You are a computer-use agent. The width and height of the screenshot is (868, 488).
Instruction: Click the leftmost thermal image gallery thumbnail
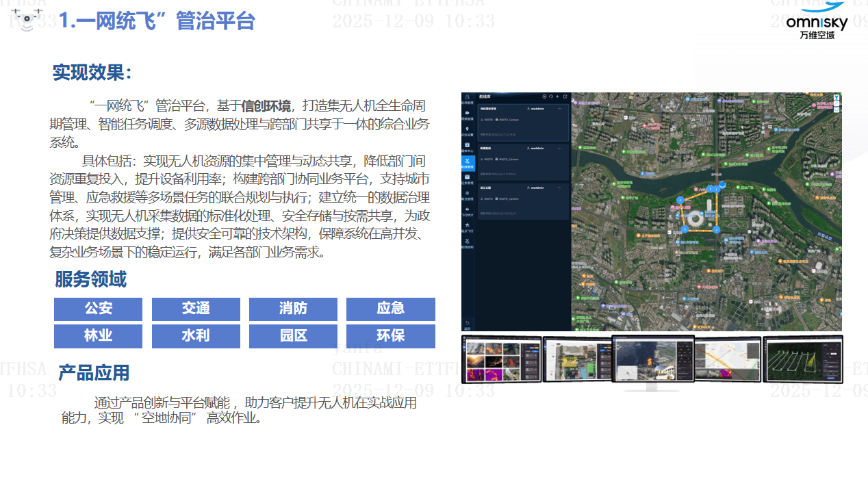[502, 359]
